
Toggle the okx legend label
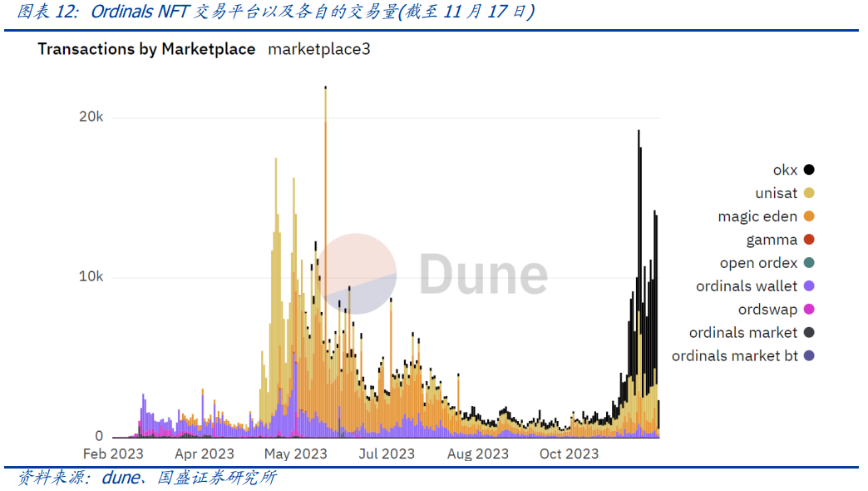pyautogui.click(x=785, y=170)
